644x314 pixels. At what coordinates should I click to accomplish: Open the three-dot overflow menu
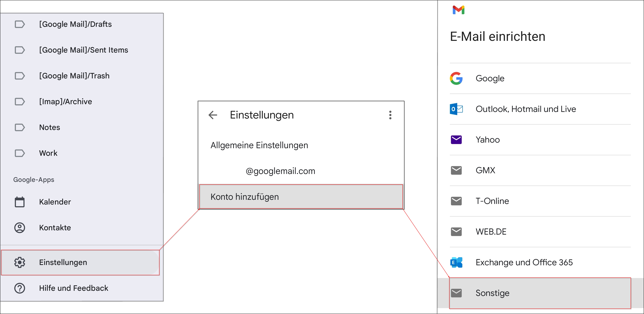(390, 115)
